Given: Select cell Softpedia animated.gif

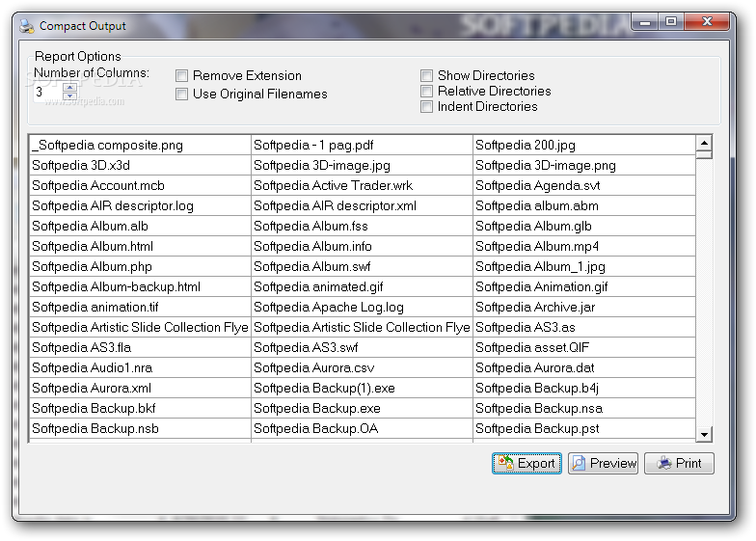Looking at the screenshot, I should pos(363,287).
